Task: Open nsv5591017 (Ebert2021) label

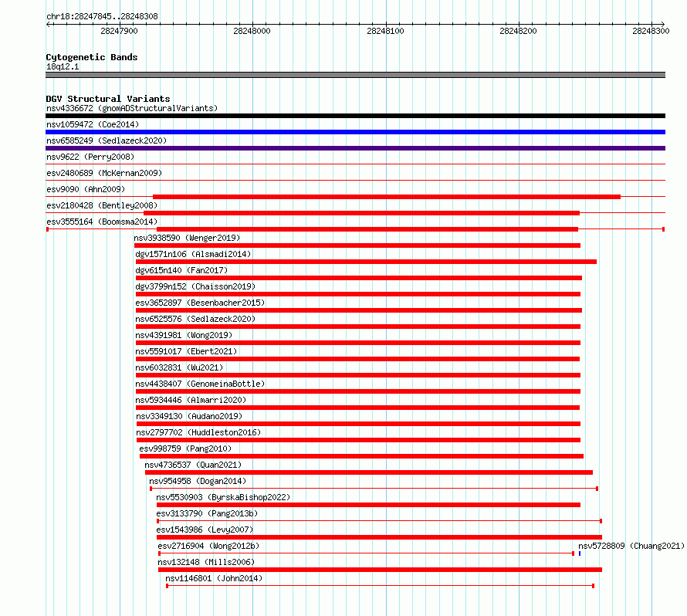Action: [186, 351]
